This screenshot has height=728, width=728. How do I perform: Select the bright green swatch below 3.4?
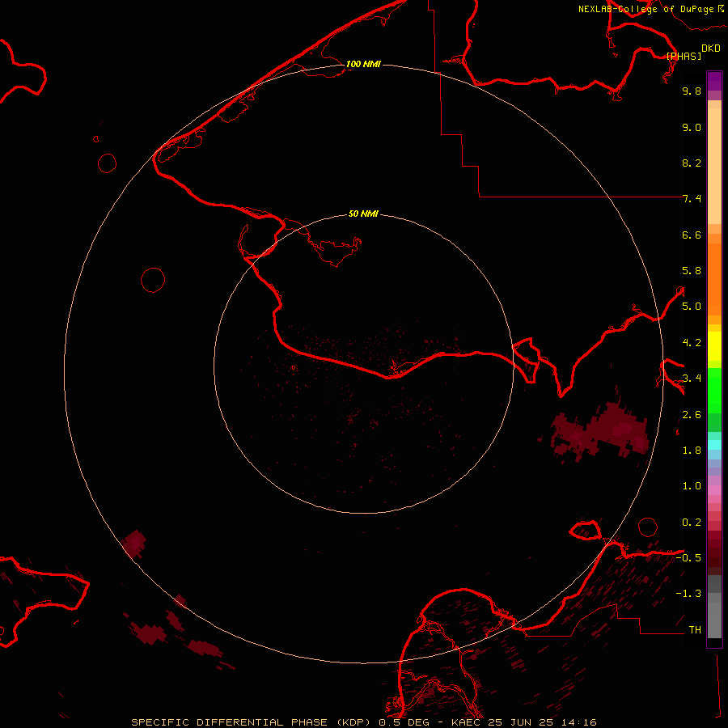714,390
